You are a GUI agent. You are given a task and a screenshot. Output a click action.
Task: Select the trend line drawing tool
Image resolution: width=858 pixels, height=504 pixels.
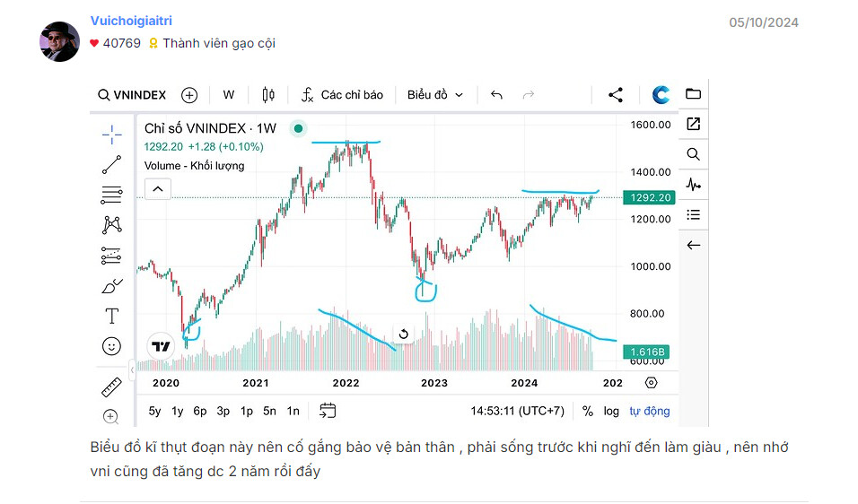[111, 164]
